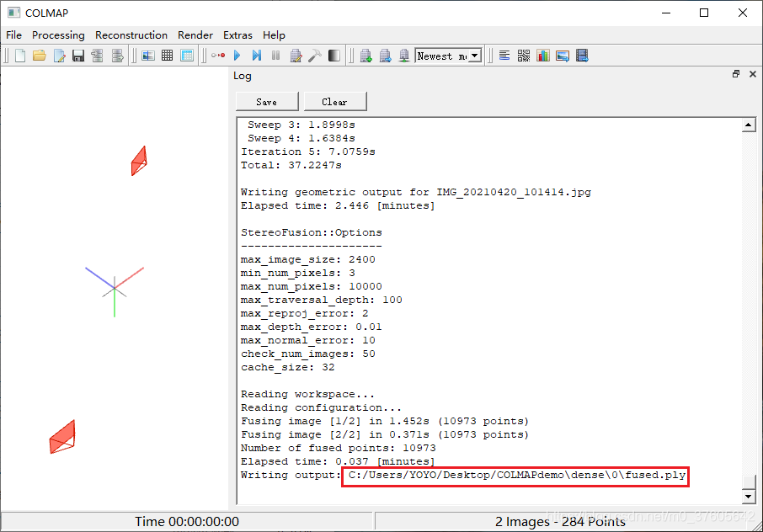Show model statistics bar chart
The width and height of the screenshot is (763, 532).
point(543,55)
